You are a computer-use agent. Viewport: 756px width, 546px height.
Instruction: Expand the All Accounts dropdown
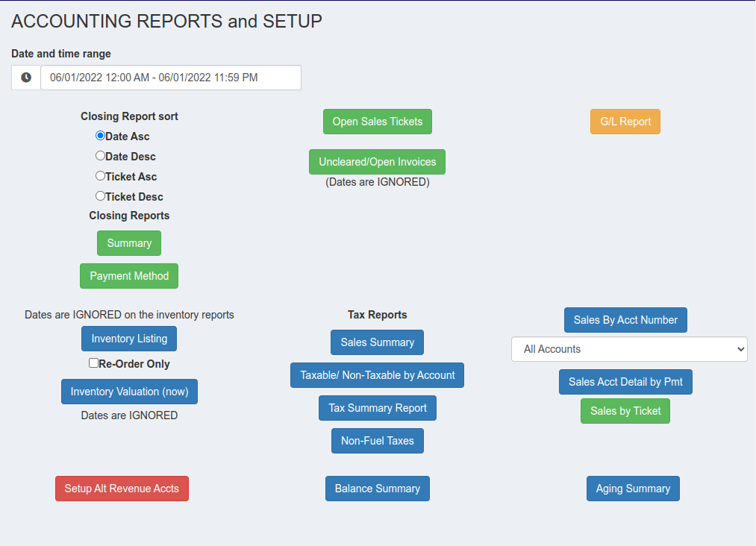[x=629, y=349]
